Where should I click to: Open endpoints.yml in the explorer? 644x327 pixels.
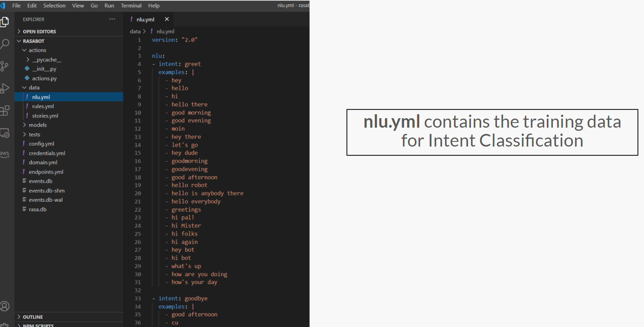pos(69,172)
